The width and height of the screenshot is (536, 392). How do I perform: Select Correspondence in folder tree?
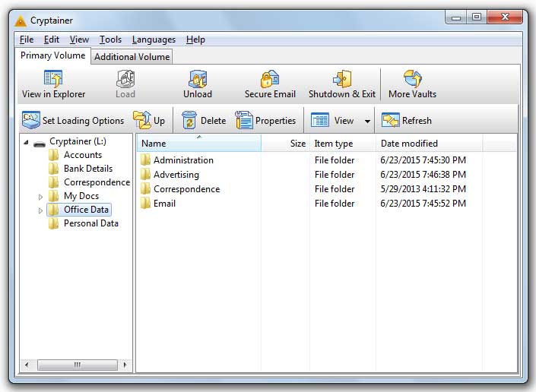(x=97, y=182)
